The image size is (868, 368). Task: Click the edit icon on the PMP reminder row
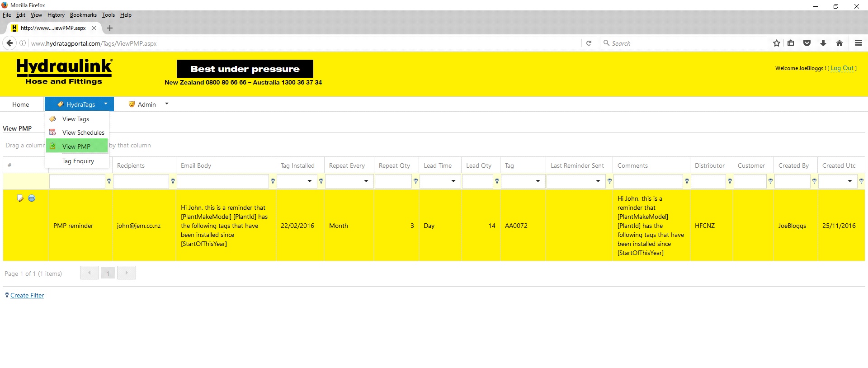[x=20, y=198]
